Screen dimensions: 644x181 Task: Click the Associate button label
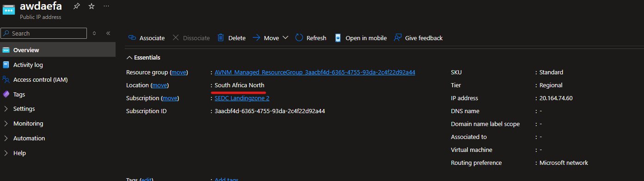tap(152, 38)
